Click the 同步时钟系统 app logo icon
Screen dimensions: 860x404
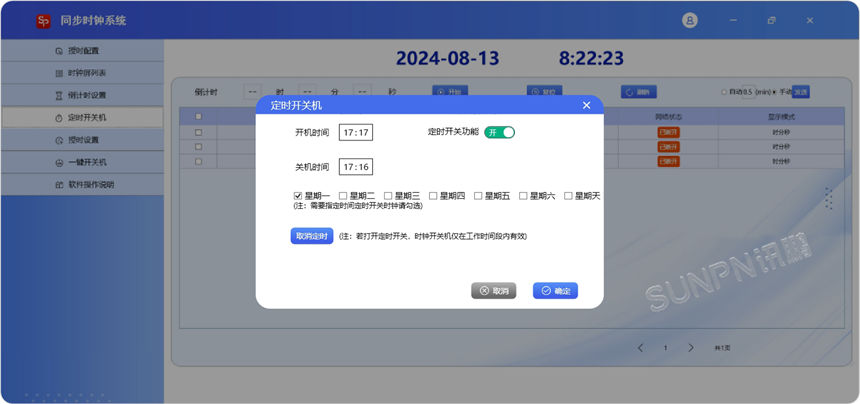pos(43,21)
